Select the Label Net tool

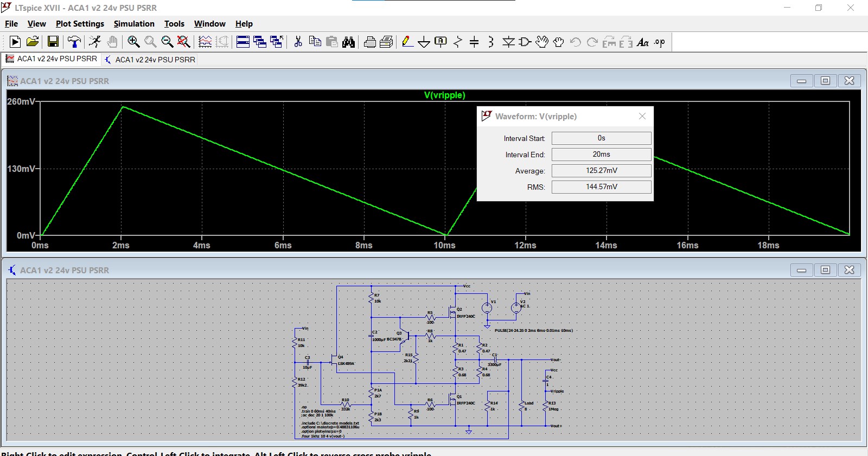[x=441, y=42]
